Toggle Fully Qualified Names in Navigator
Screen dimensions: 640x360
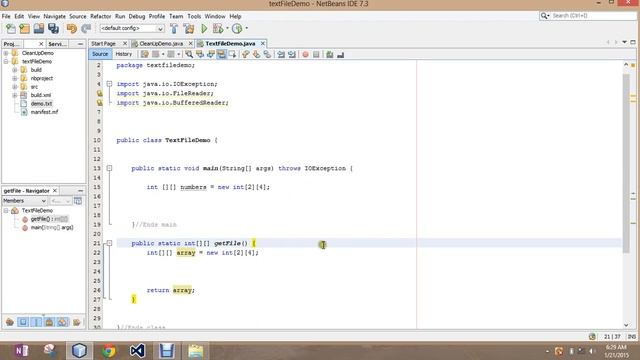click(76, 322)
